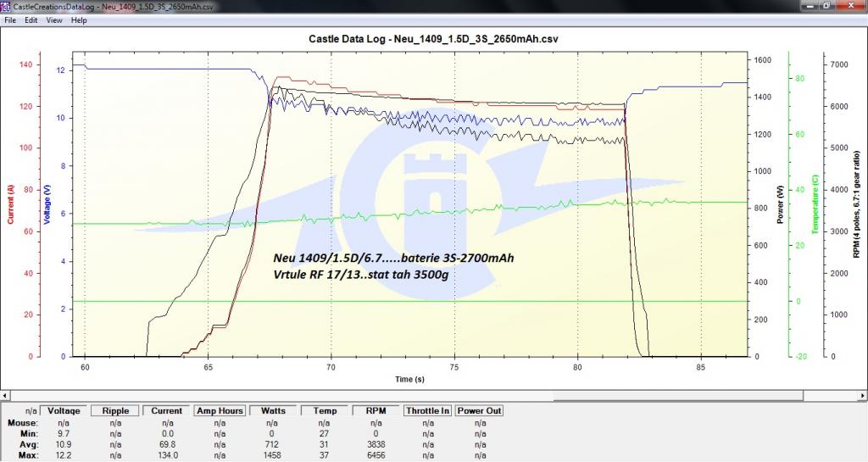868x462 pixels.
Task: Minimize the data log window
Action: [804, 6]
